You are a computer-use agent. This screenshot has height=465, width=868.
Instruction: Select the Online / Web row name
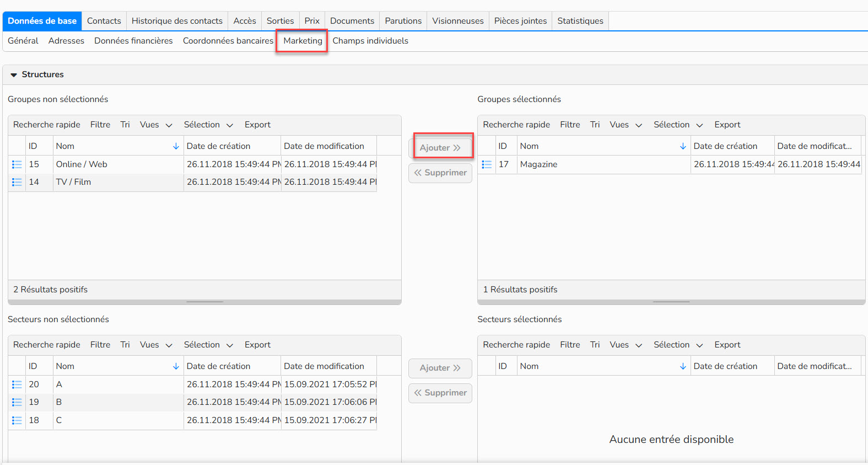point(82,164)
